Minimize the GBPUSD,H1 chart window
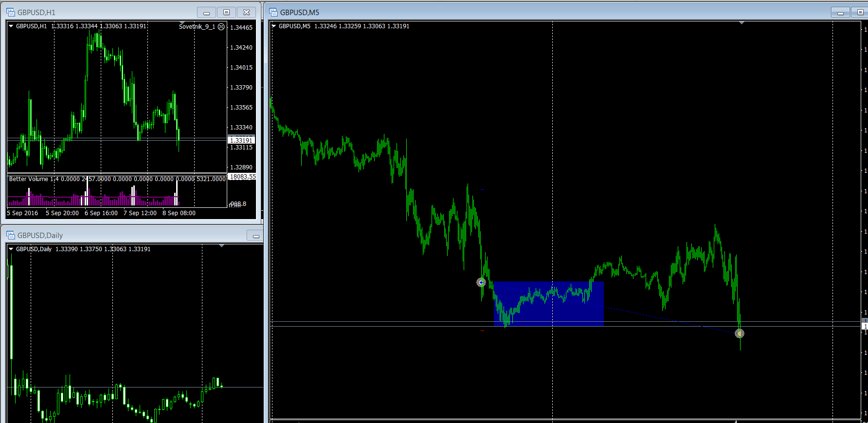Screen dimensions: 868x423 click(x=206, y=12)
